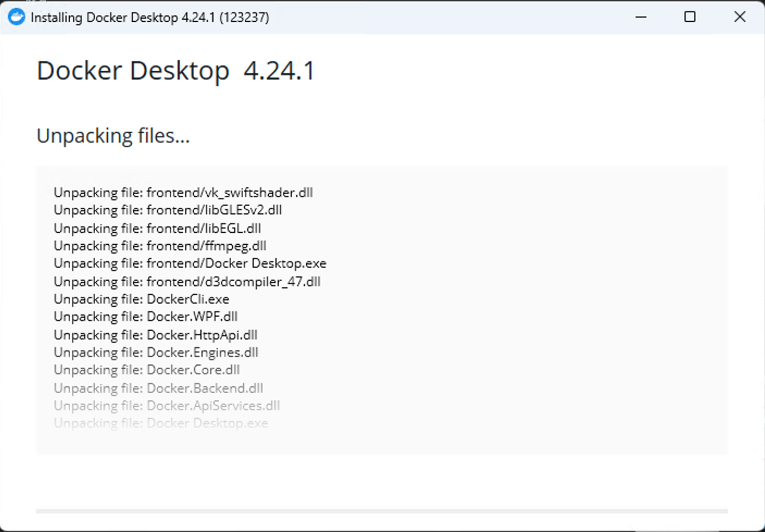Click the installation progress bar
This screenshot has height=532, width=765.
tap(382, 511)
